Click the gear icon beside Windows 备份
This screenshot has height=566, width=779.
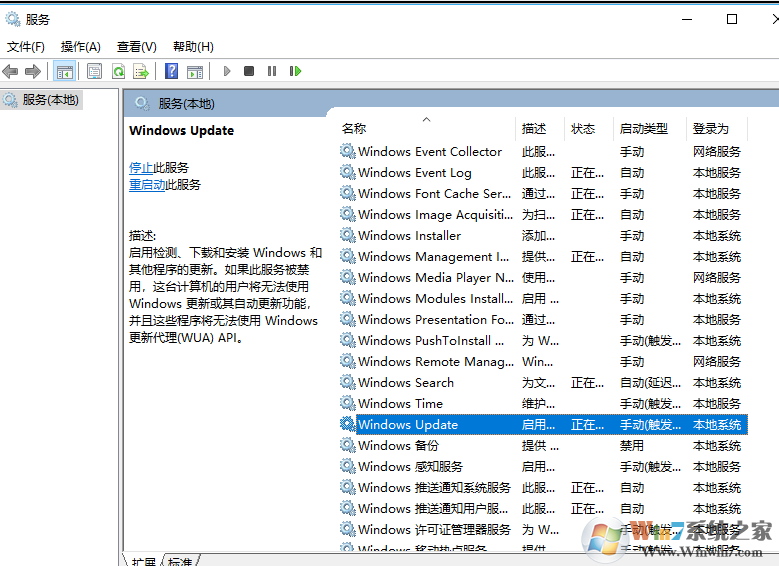(x=348, y=445)
